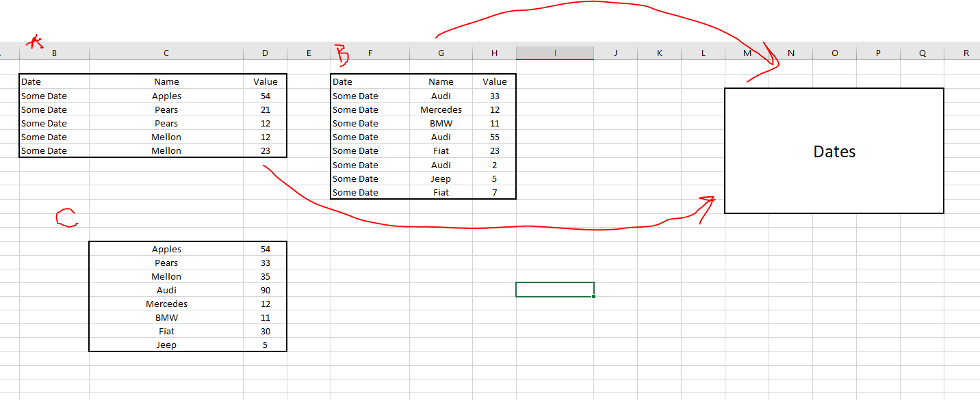Click "Audi" cell with value 2
980x400 pixels.
(441, 165)
